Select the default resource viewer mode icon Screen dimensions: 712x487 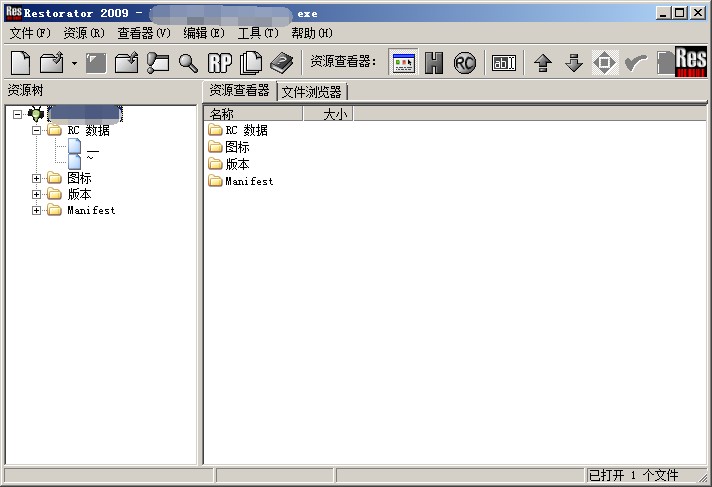[x=404, y=63]
